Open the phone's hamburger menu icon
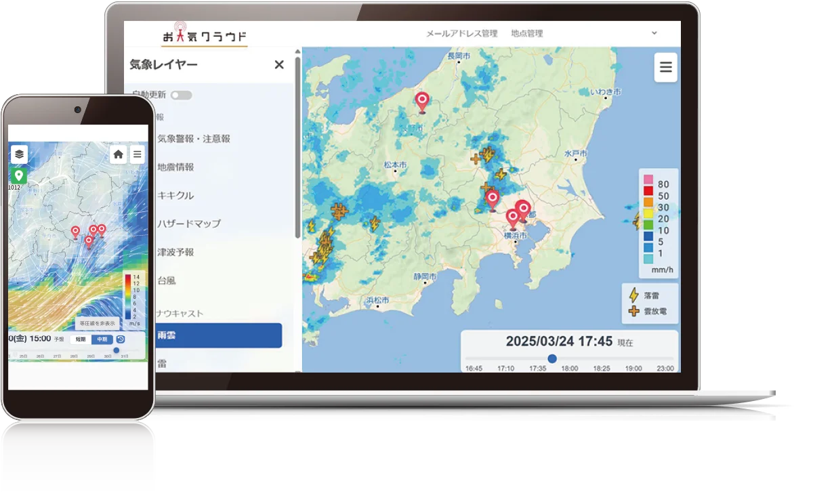Screen dimensions: 813x504 click(x=137, y=154)
